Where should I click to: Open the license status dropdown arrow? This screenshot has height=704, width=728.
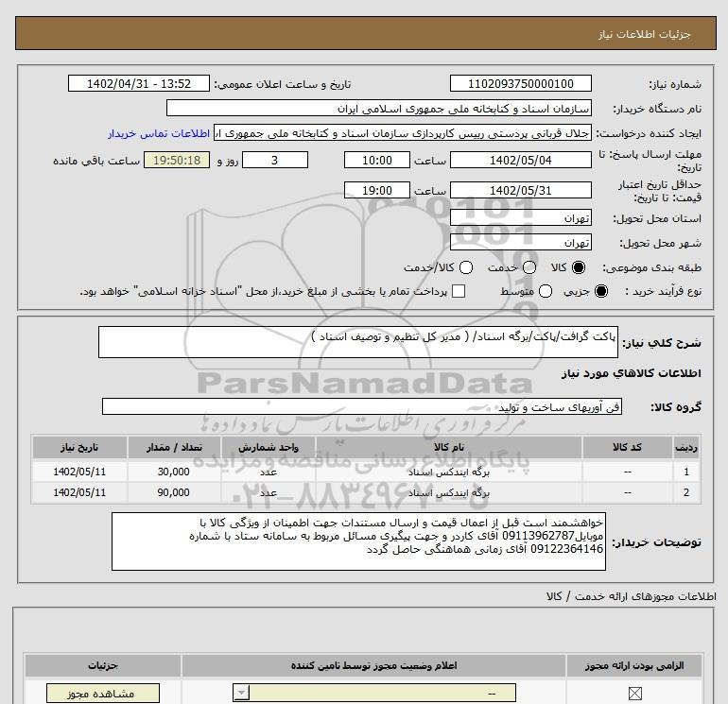241,694
